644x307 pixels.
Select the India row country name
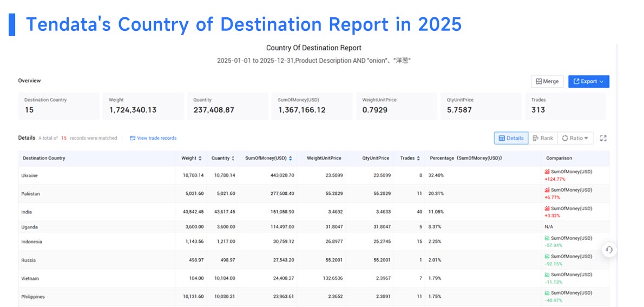(x=27, y=212)
